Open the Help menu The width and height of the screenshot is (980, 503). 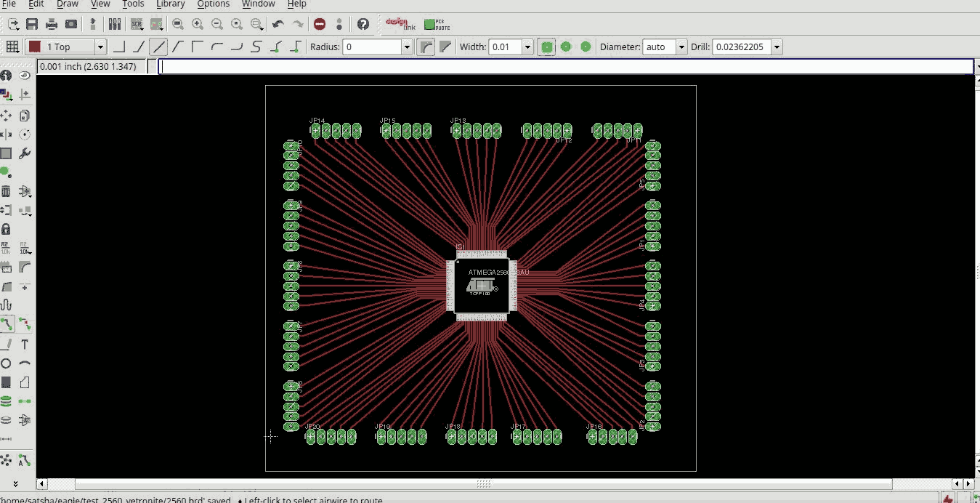[x=296, y=4]
